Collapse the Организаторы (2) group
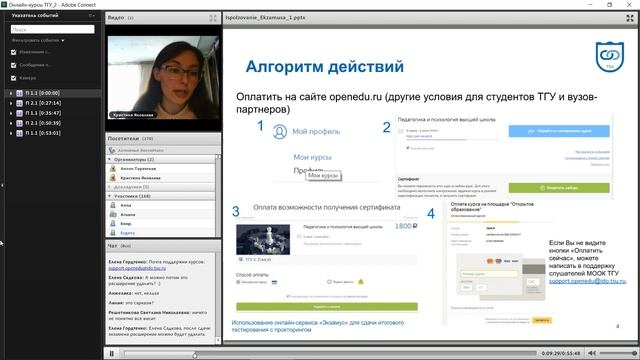This screenshot has width=640, height=360. coord(109,159)
